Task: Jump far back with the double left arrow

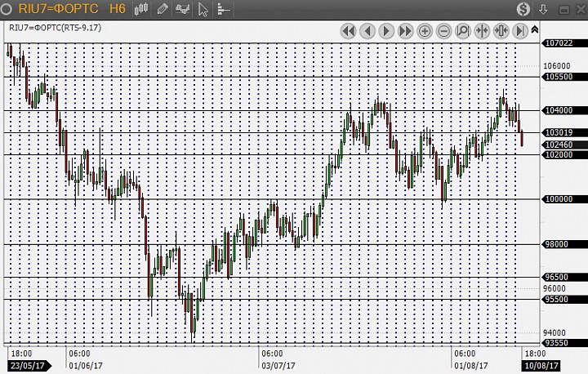Action: coord(348,31)
